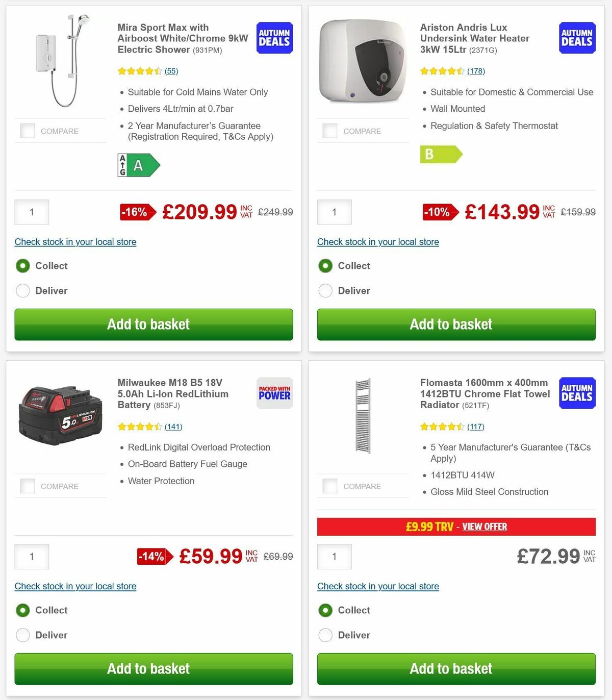Click the 178 reviews link
This screenshot has width=612, height=700.
[x=476, y=71]
